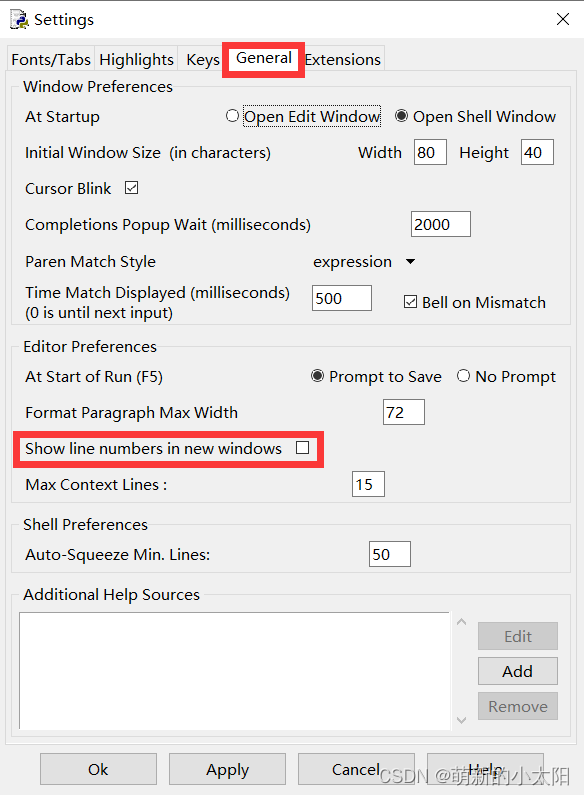Viewport: 584px width, 795px height.
Task: Enable Show line numbers in new windows
Action: click(302, 448)
